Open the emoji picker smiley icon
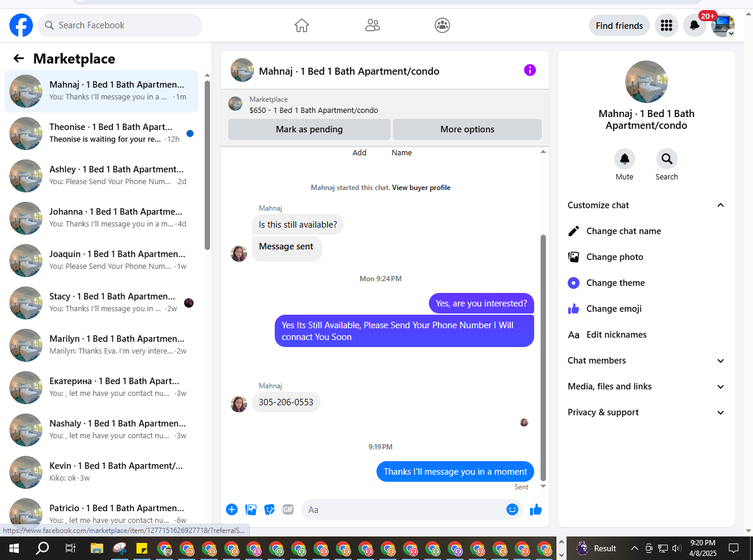The width and height of the screenshot is (753, 560). pyautogui.click(x=512, y=509)
